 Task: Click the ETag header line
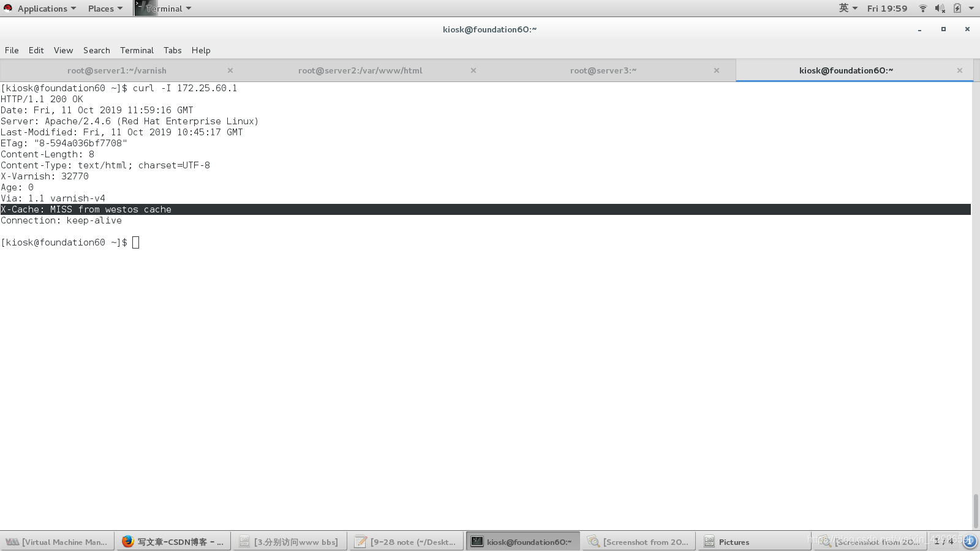(64, 143)
